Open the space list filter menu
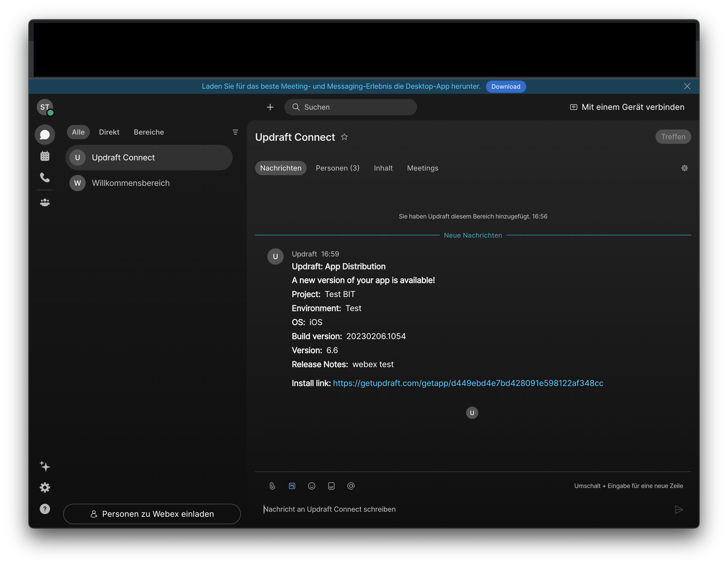Screen dimensions: 728x566 click(235, 132)
